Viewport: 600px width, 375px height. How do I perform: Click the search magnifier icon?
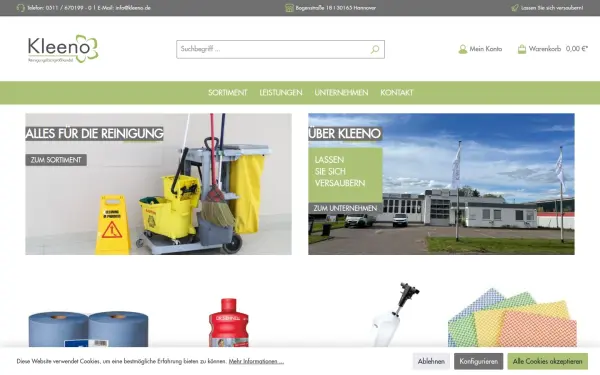[375, 49]
